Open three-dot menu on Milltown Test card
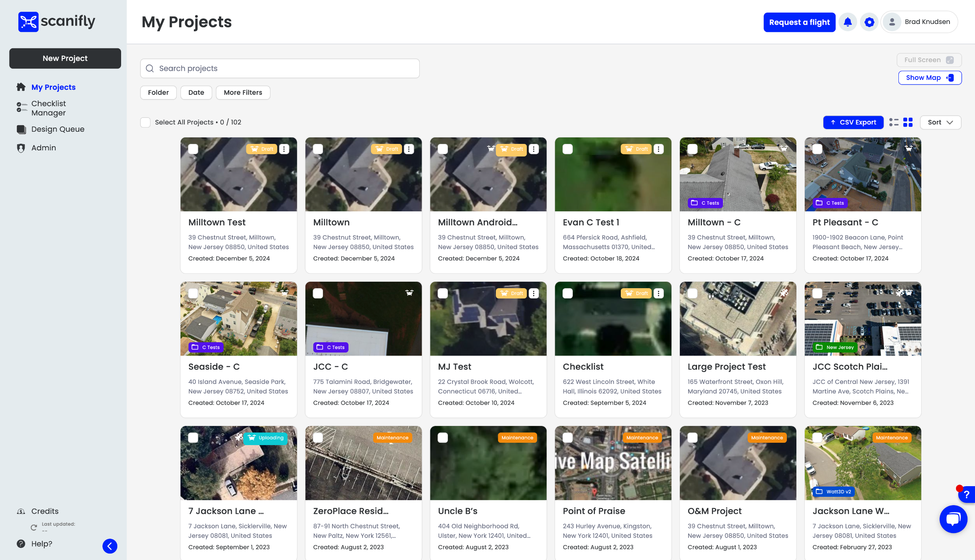975x560 pixels. (284, 149)
